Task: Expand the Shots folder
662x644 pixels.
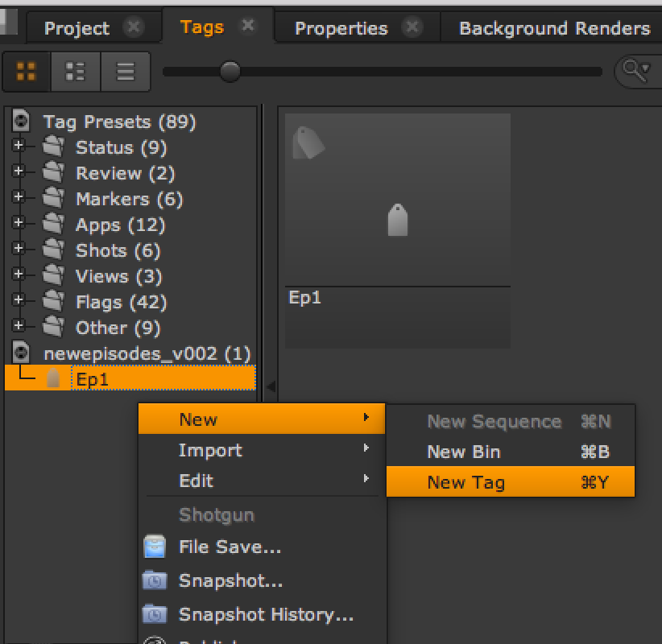Action: pyautogui.click(x=19, y=248)
